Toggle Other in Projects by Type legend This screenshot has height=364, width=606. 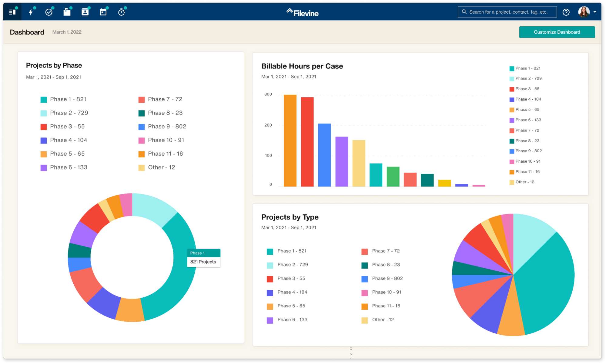(383, 319)
